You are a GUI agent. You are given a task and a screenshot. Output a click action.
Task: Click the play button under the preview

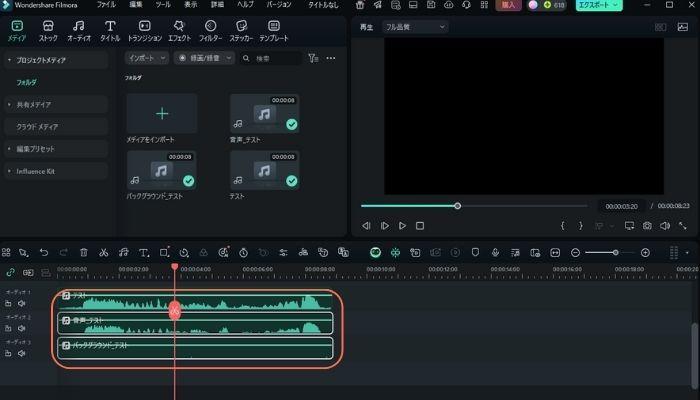click(402, 226)
